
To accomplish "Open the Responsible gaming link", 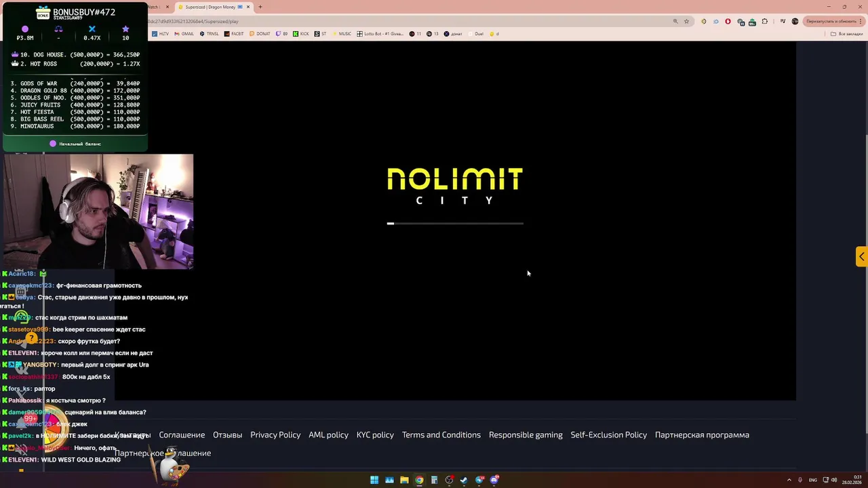I will click(526, 434).
